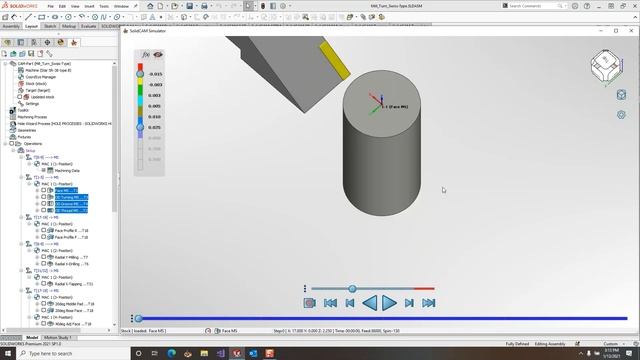Open the Tools menu

104,6
